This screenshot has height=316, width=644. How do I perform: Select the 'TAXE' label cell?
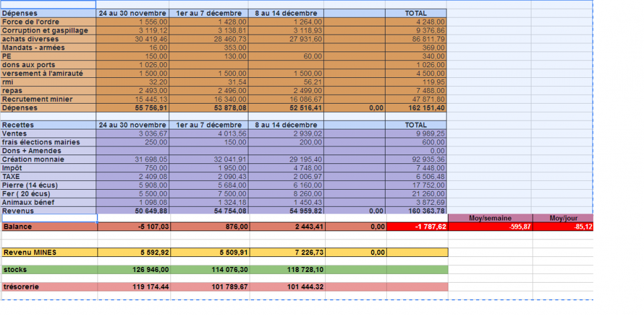tap(48, 177)
